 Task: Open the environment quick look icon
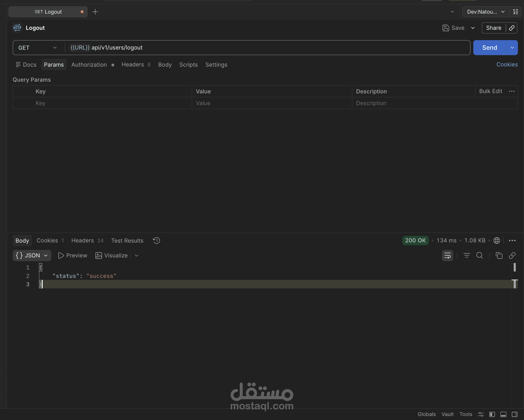[516, 12]
